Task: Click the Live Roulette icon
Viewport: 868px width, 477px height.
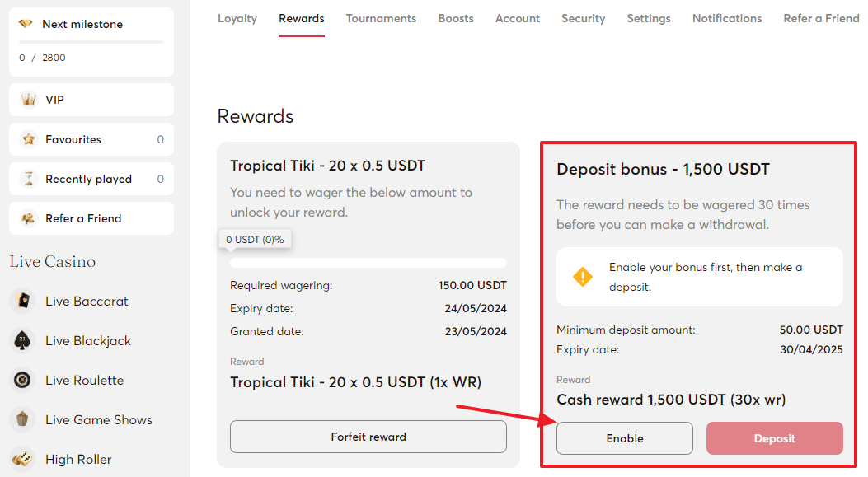Action: [22, 380]
